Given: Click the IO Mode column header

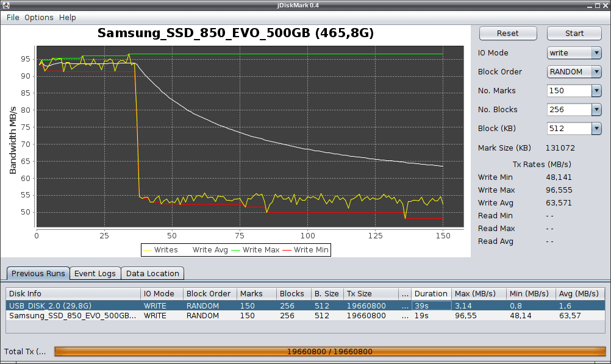Looking at the screenshot, I should 162,294.
